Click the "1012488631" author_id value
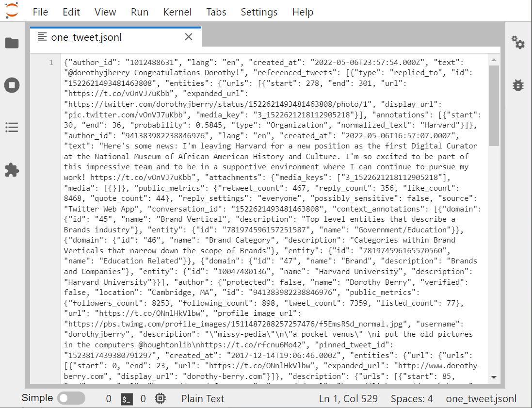 [x=152, y=63]
